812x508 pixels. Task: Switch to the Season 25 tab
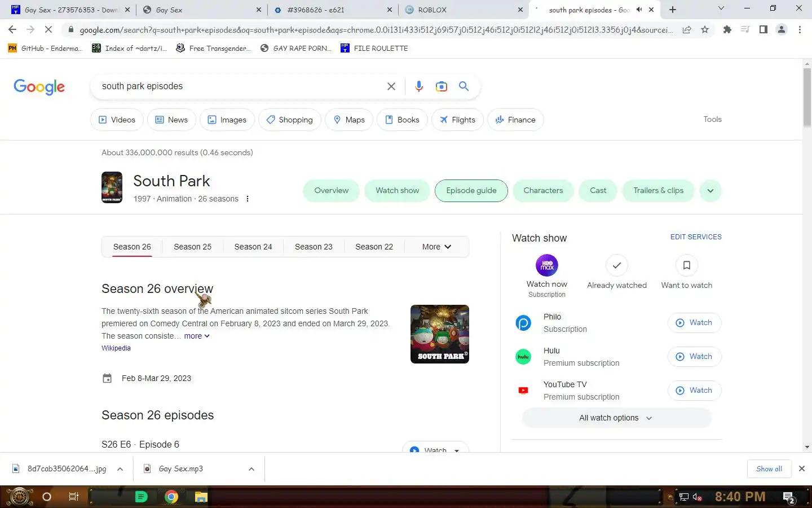click(x=192, y=247)
